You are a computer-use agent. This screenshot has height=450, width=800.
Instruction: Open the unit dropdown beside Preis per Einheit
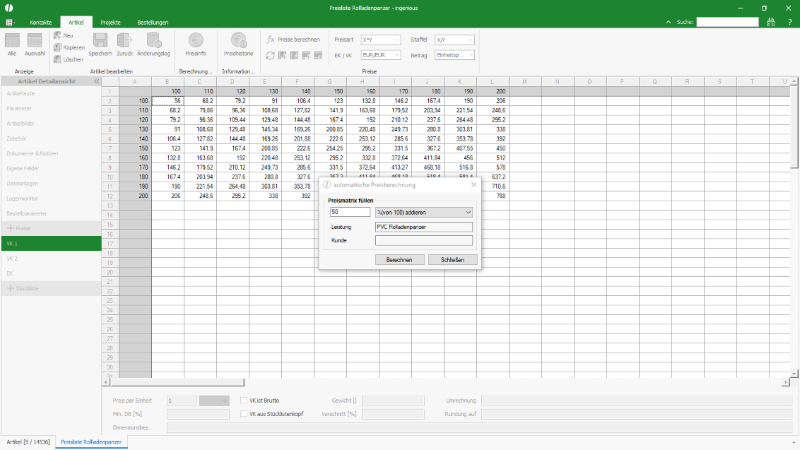click(214, 401)
